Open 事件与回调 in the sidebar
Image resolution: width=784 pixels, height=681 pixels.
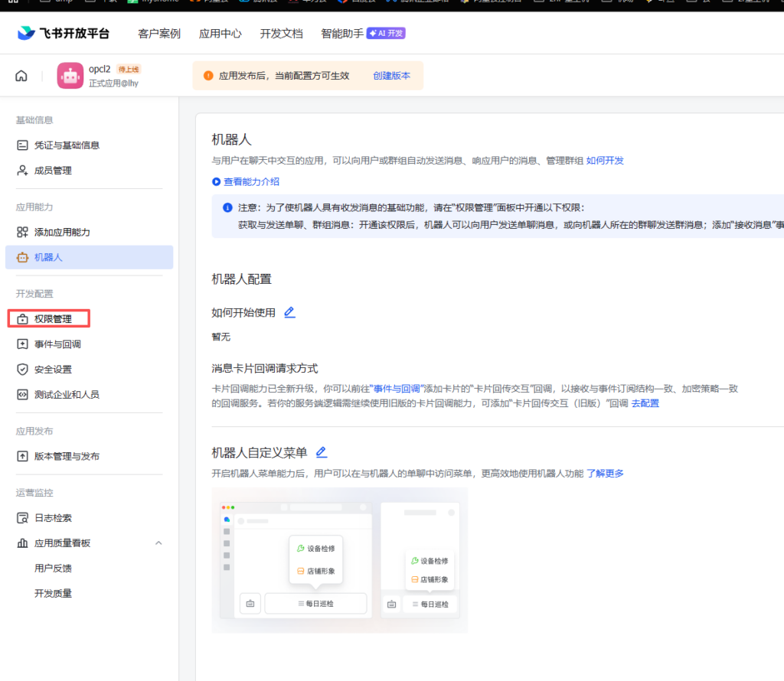pyautogui.click(x=57, y=344)
